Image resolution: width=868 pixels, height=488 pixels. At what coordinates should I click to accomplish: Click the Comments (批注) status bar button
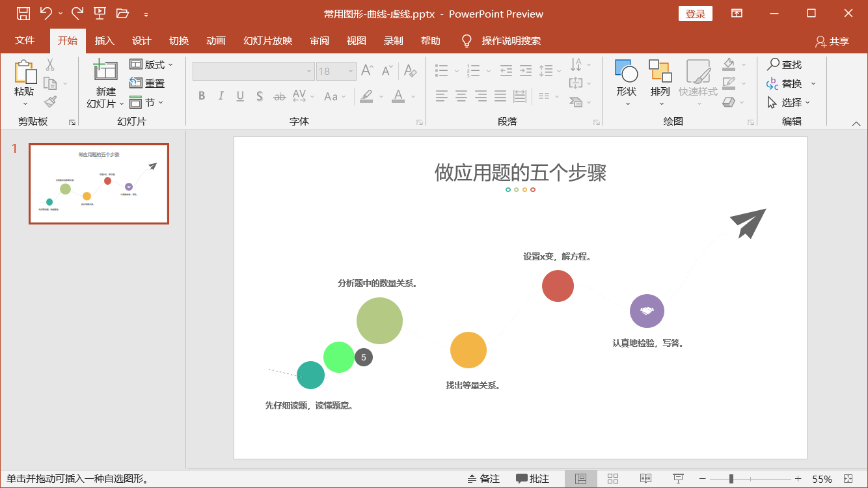pyautogui.click(x=533, y=479)
